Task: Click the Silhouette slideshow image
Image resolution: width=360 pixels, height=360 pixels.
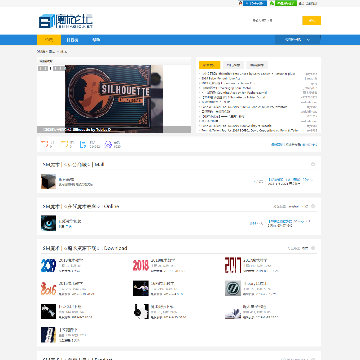Action: click(x=114, y=99)
